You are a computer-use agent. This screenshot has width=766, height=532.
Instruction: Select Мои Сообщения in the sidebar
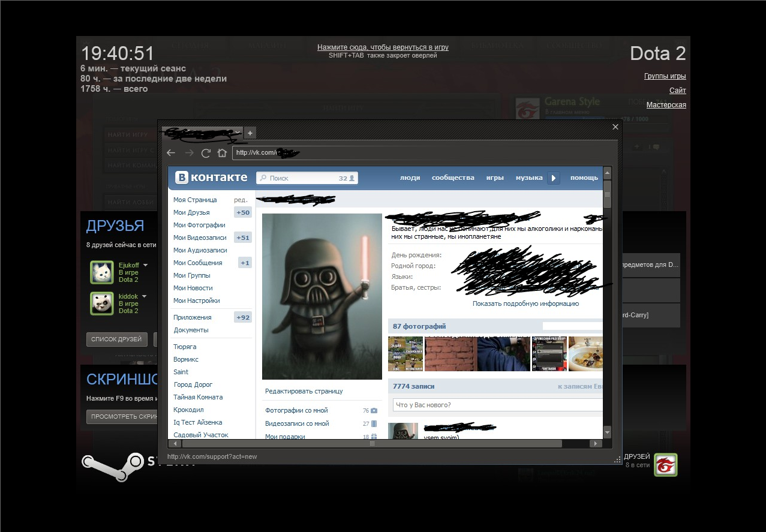(x=197, y=263)
